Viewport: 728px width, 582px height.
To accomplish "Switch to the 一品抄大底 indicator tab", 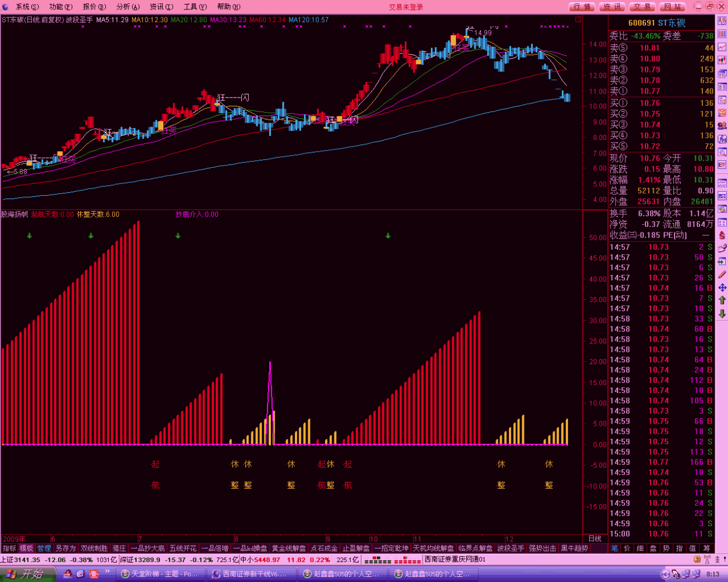I will [x=148, y=549].
